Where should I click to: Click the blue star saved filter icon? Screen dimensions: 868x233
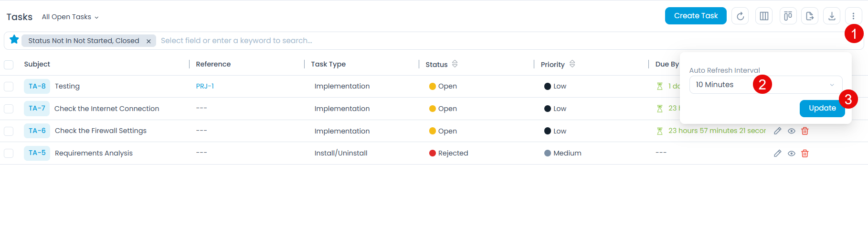14,40
